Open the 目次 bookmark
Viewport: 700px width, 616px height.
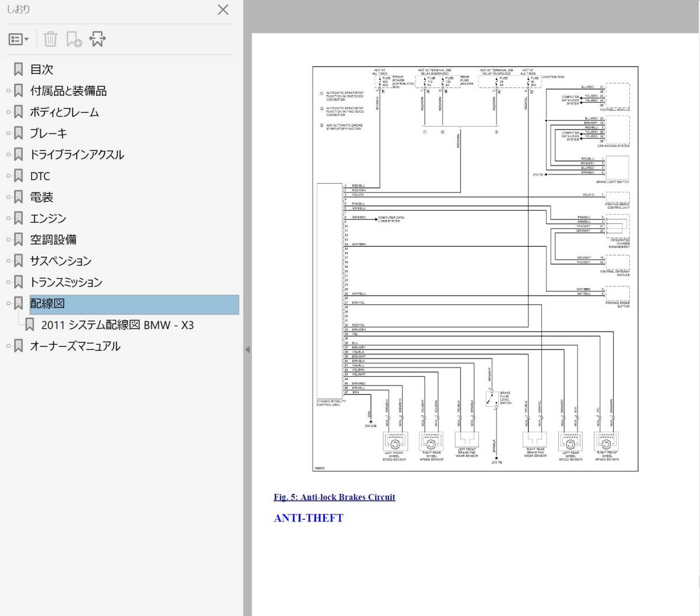point(41,69)
